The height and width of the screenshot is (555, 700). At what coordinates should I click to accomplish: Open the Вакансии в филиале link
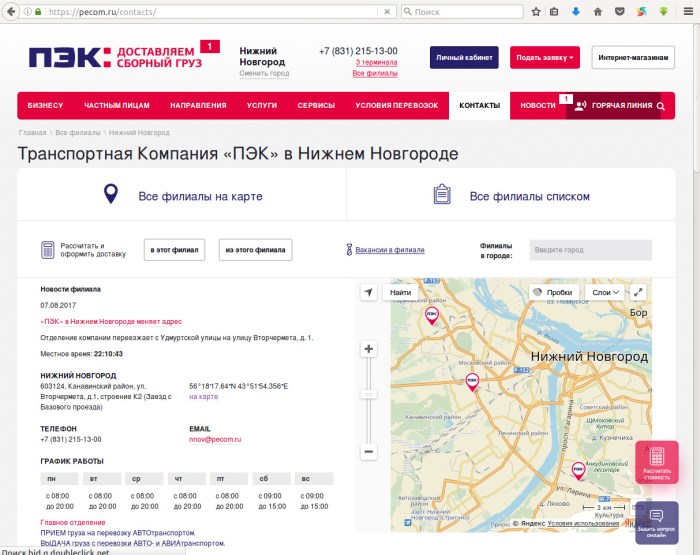coord(390,250)
